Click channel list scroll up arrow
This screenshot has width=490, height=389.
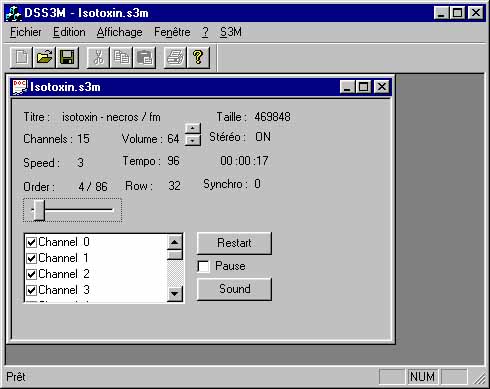(x=175, y=242)
